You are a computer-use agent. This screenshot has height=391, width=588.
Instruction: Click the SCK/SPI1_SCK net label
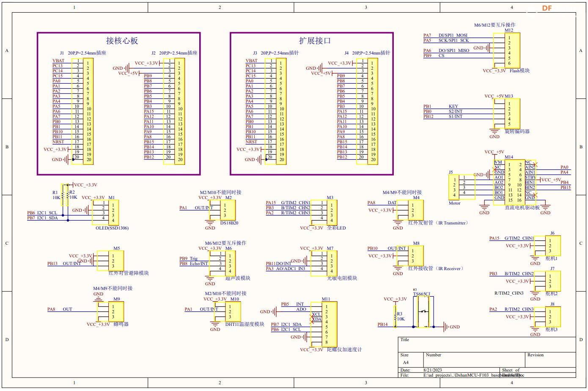[453, 41]
